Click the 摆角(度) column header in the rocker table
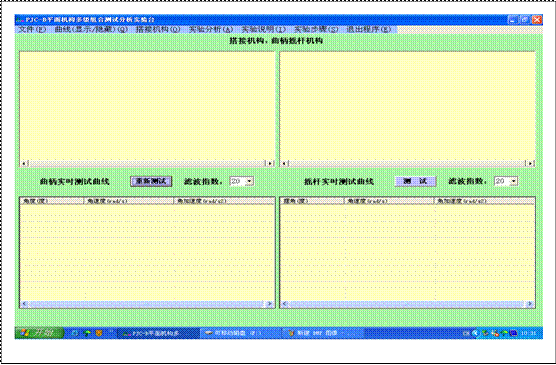 pyautogui.click(x=312, y=201)
